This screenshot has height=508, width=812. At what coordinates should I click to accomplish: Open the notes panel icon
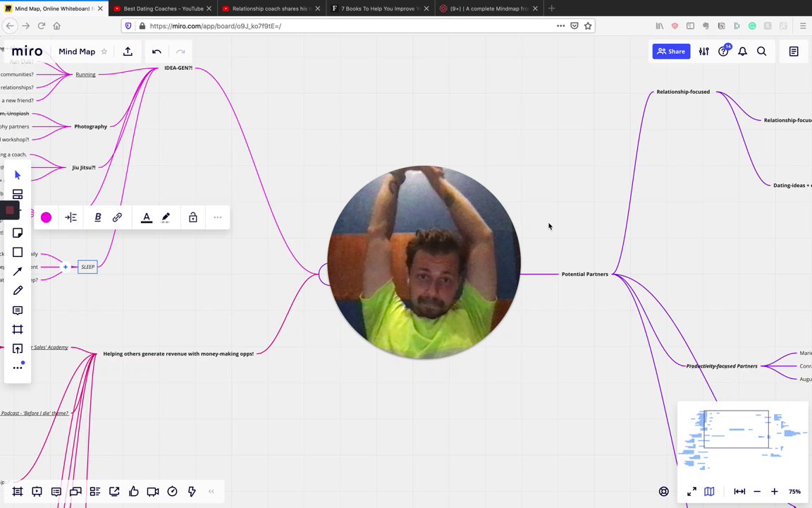[794, 52]
